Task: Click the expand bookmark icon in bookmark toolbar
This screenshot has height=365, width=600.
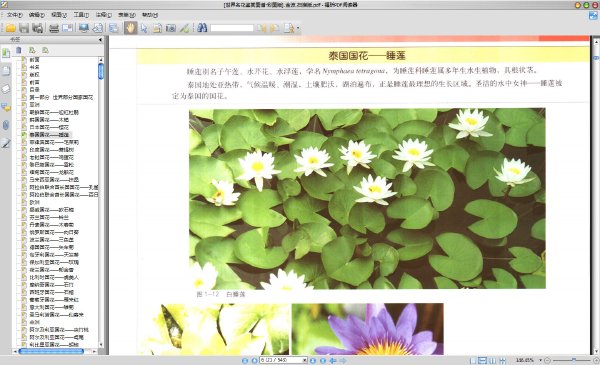Action: 32,50
